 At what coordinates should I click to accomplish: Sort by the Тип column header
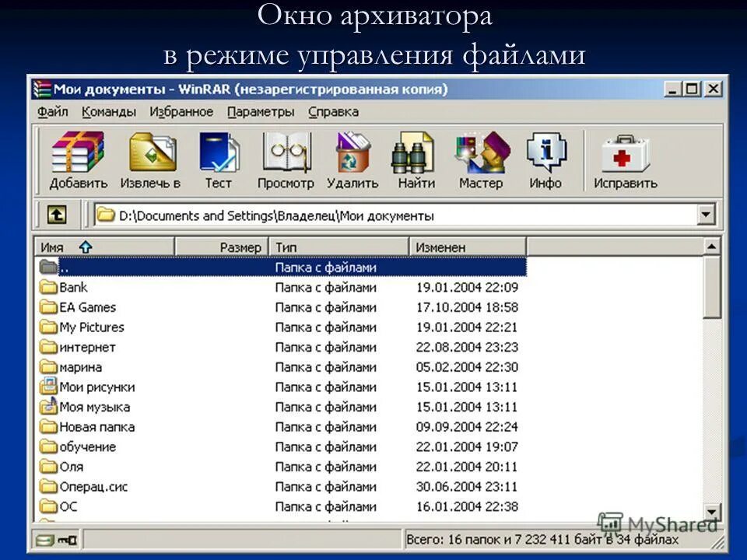click(339, 247)
